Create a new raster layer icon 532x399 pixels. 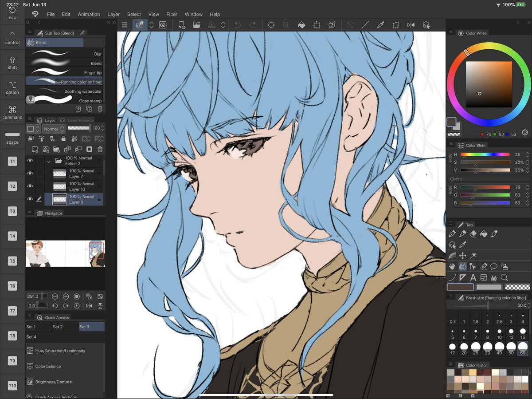click(x=35, y=150)
